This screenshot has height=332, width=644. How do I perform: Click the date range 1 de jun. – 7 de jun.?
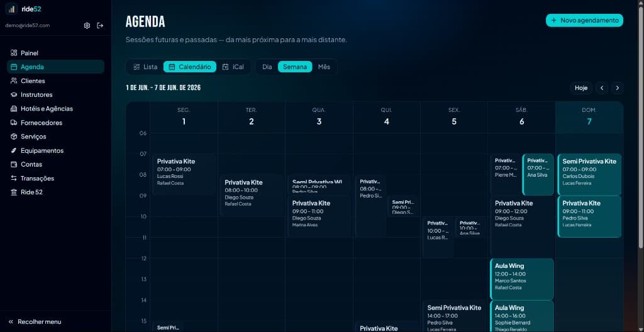tap(164, 88)
